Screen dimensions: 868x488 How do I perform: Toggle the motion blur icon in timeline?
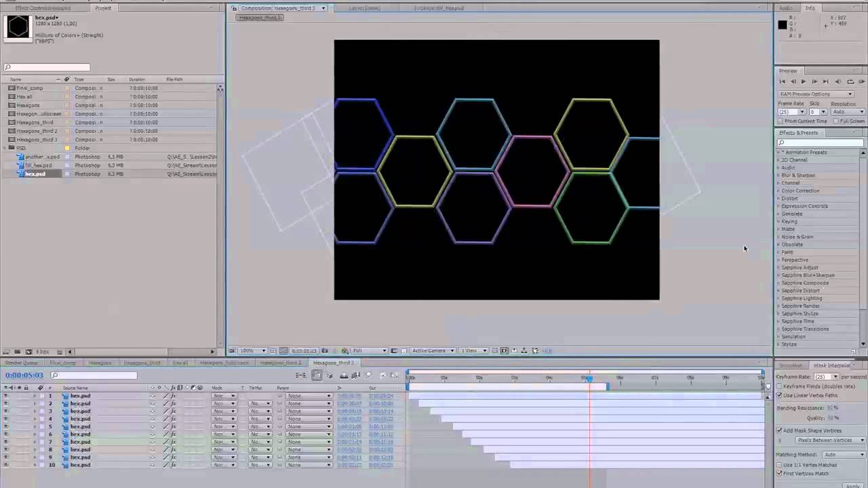368,375
